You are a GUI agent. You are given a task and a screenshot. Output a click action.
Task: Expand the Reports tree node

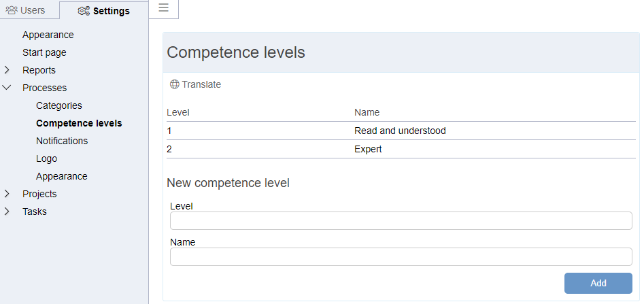7,70
